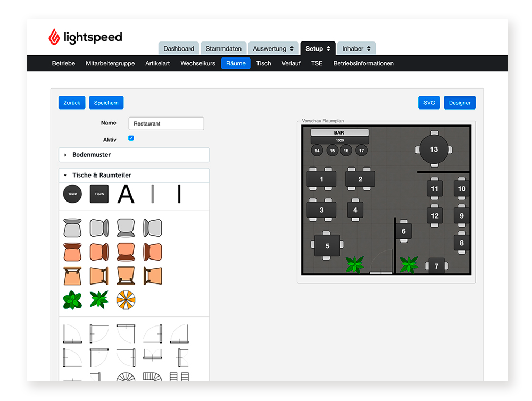Click the Name input field
The height and width of the screenshot is (401, 532).
click(x=166, y=123)
